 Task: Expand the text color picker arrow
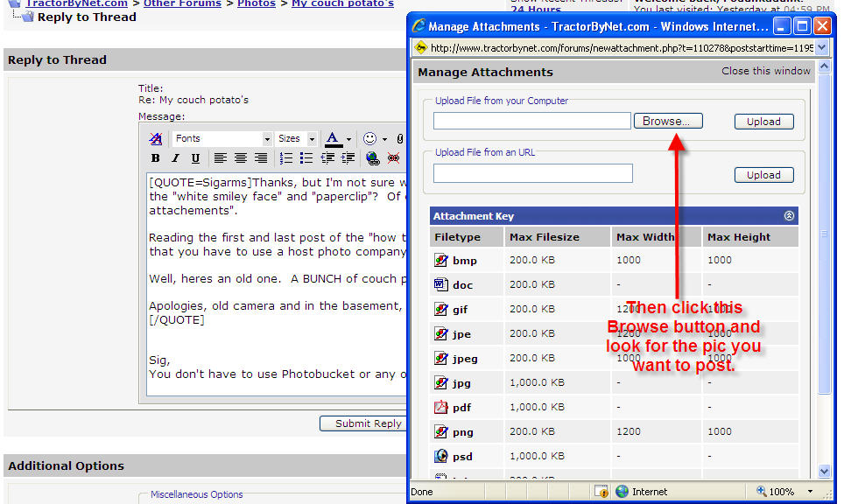click(348, 139)
